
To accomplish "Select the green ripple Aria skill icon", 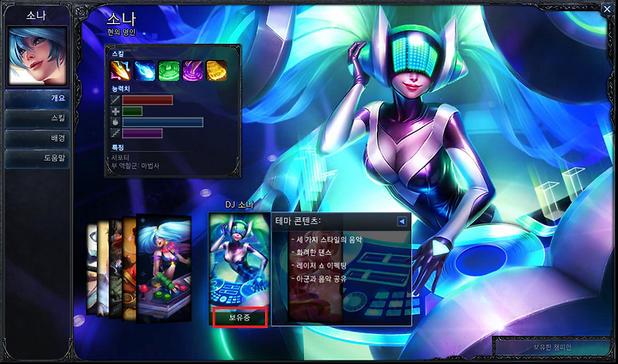I will click(169, 70).
